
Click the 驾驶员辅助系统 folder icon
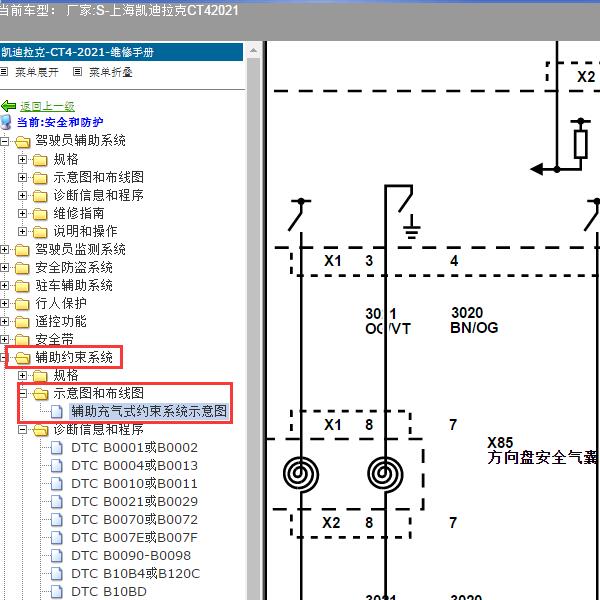click(x=22, y=142)
